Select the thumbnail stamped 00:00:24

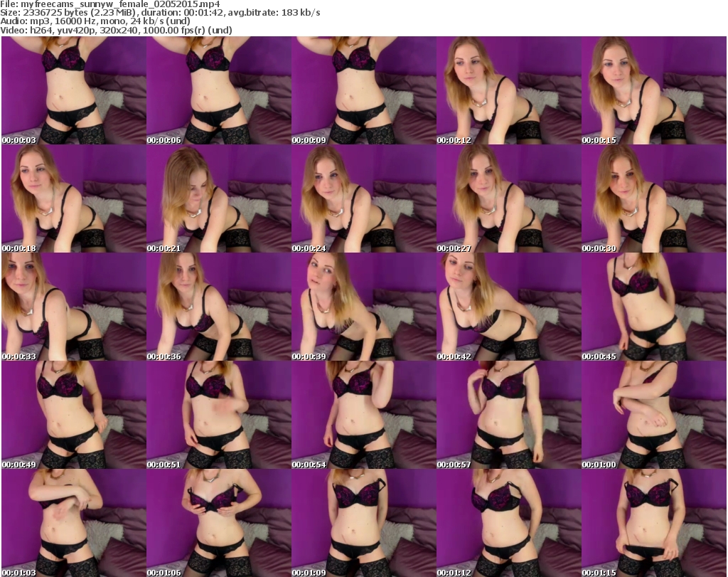point(364,198)
